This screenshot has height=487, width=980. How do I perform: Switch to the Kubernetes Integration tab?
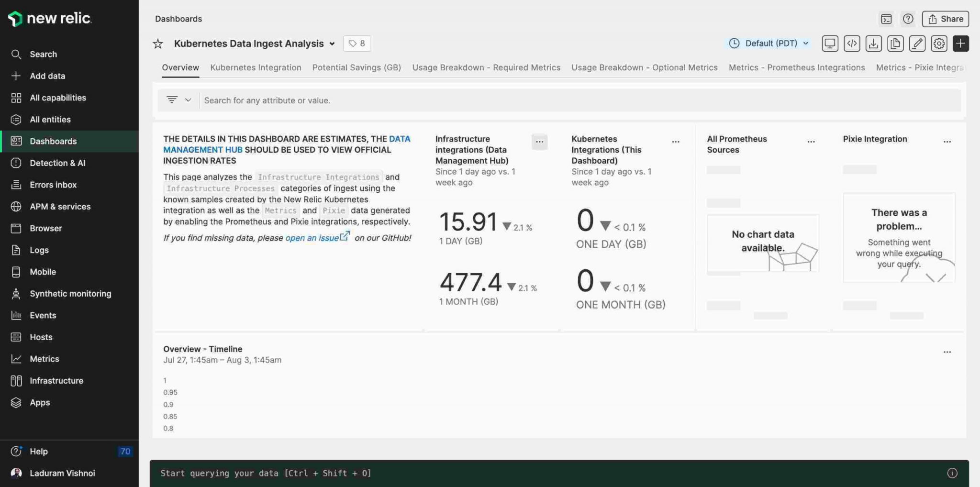pyautogui.click(x=256, y=67)
